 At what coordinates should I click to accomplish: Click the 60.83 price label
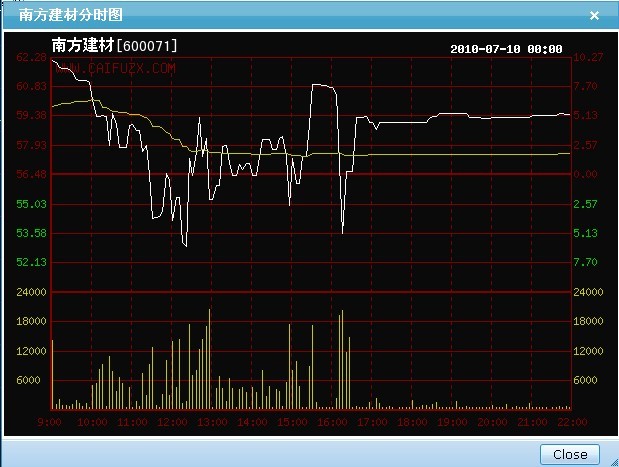(31, 86)
